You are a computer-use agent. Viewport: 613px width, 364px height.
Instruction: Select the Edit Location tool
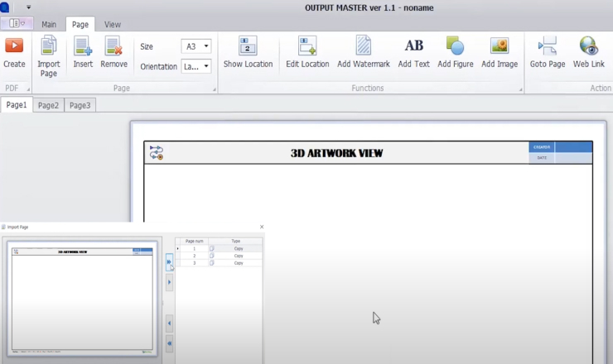click(307, 46)
